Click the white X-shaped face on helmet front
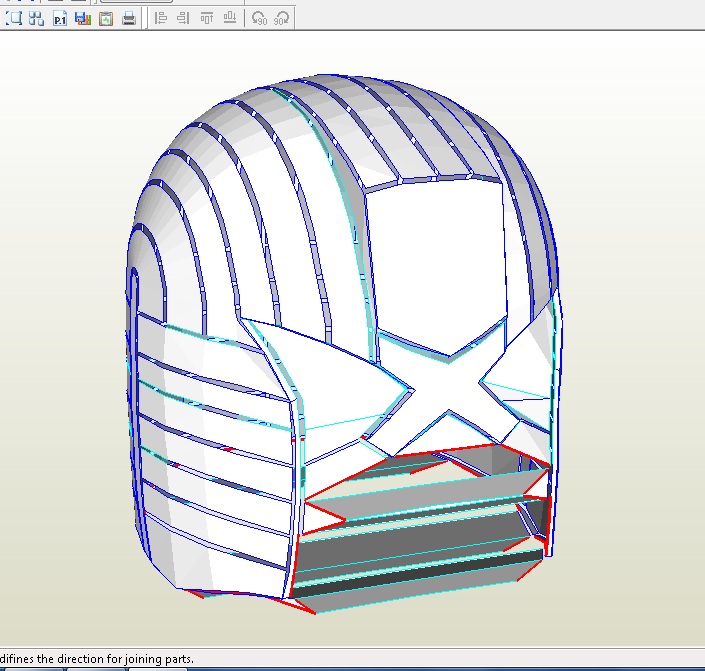This screenshot has width=705, height=671. pos(447,387)
